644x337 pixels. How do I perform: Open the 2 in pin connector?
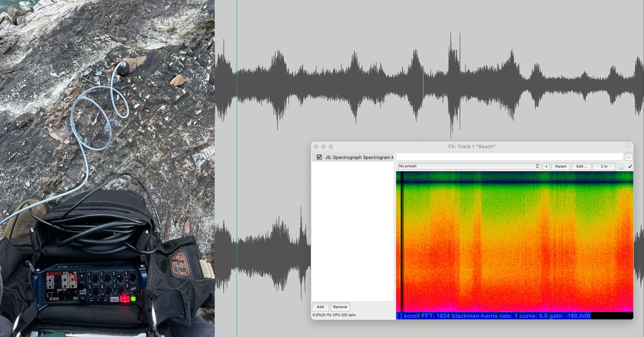604,166
